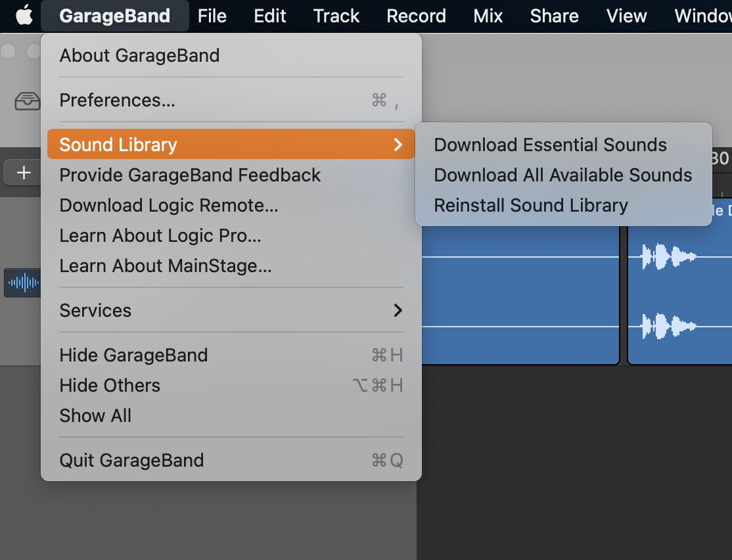Select the left blue audio region

point(520,295)
